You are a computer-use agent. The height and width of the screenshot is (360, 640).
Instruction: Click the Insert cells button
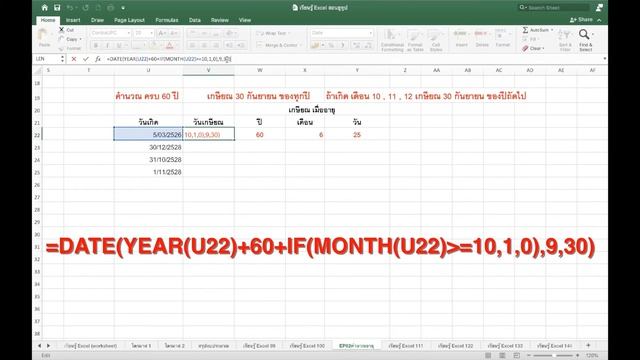461,38
